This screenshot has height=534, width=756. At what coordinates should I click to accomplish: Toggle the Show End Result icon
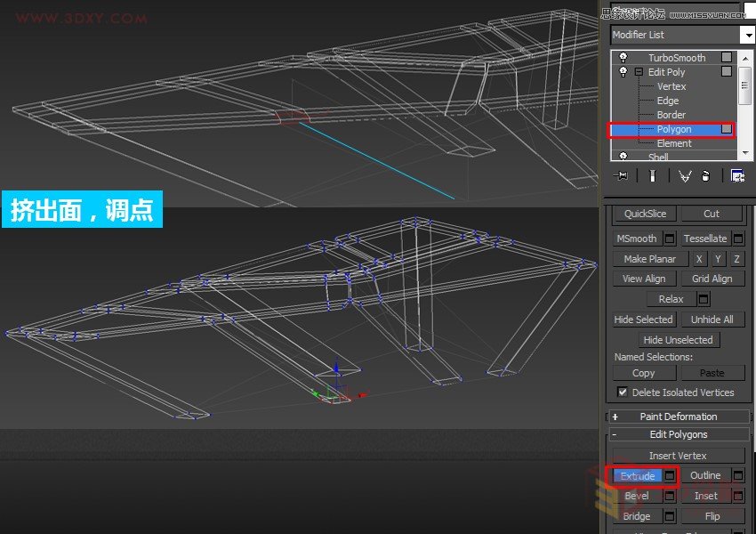click(x=654, y=175)
